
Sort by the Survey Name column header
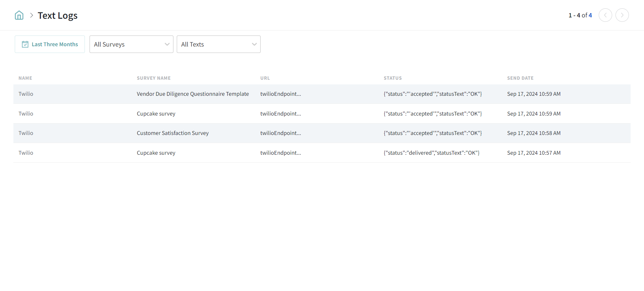click(154, 78)
